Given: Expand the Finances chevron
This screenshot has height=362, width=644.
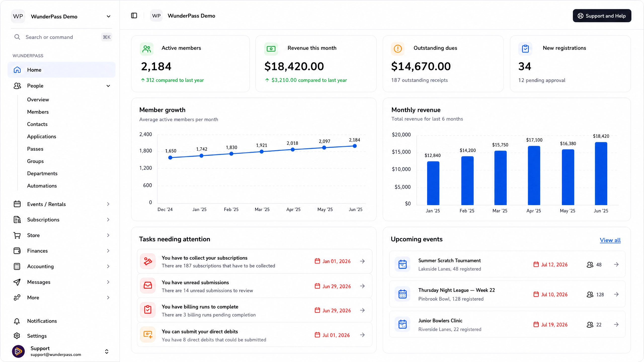Looking at the screenshot, I should pyautogui.click(x=108, y=251).
